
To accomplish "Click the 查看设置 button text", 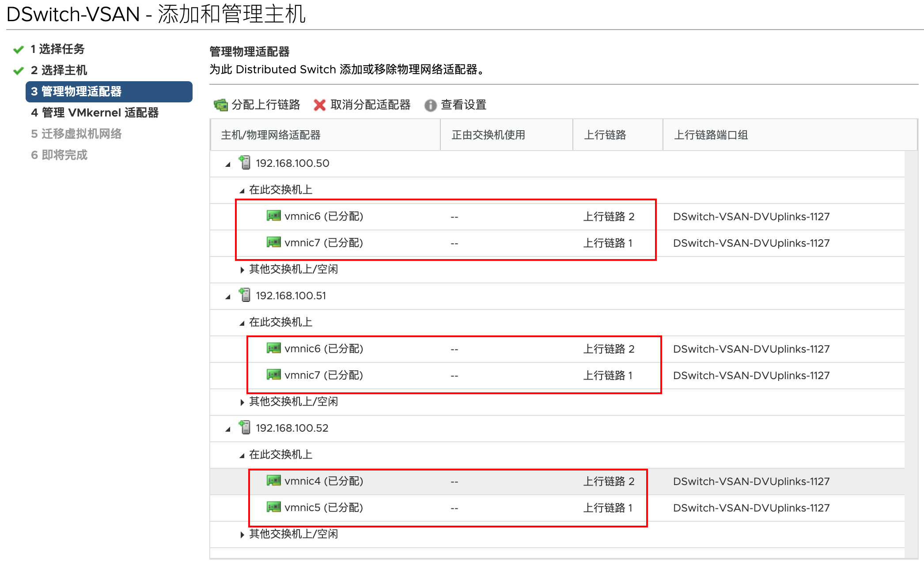I will pyautogui.click(x=463, y=105).
